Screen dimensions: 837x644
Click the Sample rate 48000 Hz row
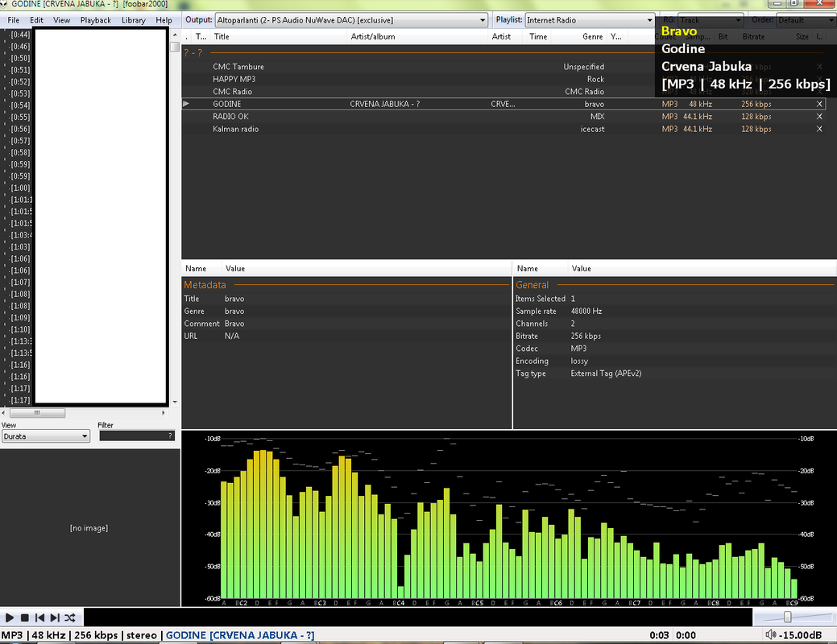point(675,311)
